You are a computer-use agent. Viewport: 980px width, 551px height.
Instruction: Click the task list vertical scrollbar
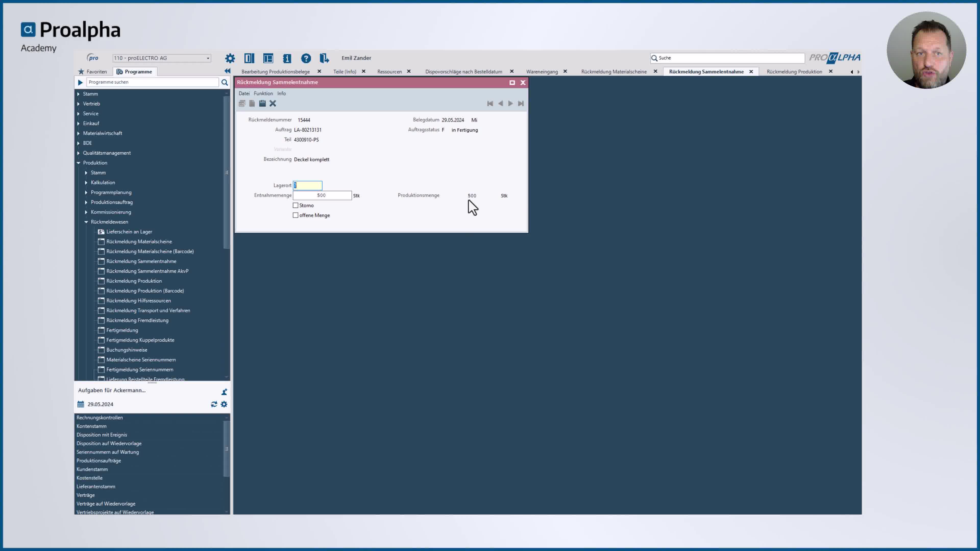point(227,449)
